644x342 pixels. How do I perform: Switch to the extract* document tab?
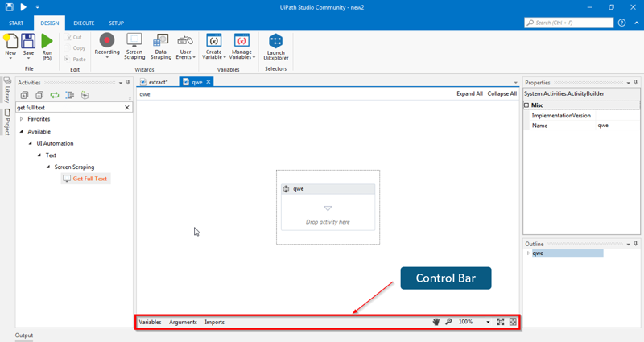[x=158, y=82]
